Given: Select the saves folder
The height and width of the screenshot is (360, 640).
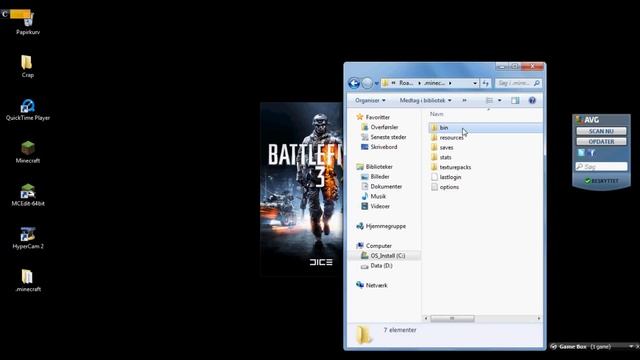Looking at the screenshot, I should (x=442, y=147).
